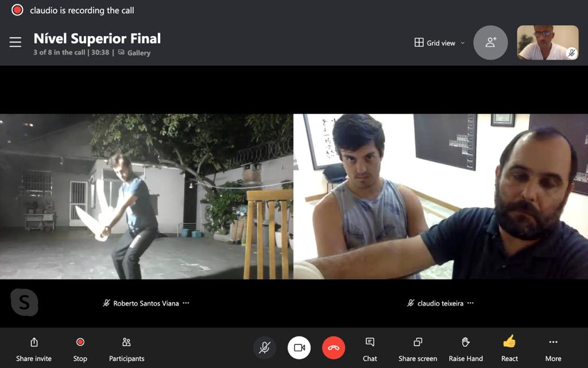Click the Nível Superior Final call title
588x368 pixels.
pyautogui.click(x=97, y=38)
